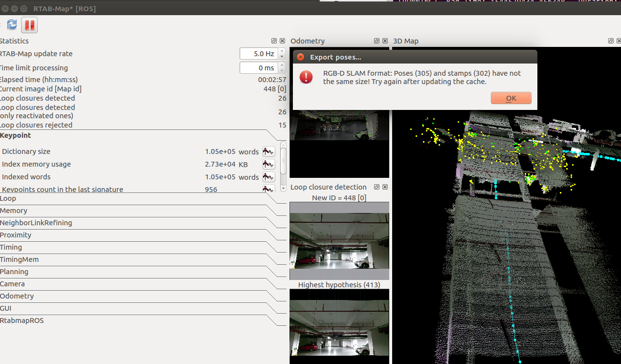This screenshot has width=621, height=364.
Task: Float the Statistics panel with undock icon
Action: [274, 41]
